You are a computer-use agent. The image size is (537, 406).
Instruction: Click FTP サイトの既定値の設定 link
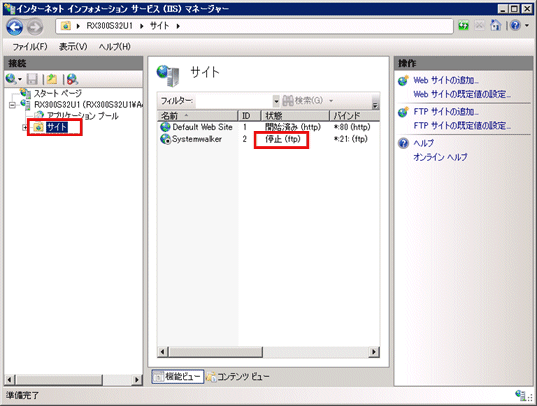[462, 126]
